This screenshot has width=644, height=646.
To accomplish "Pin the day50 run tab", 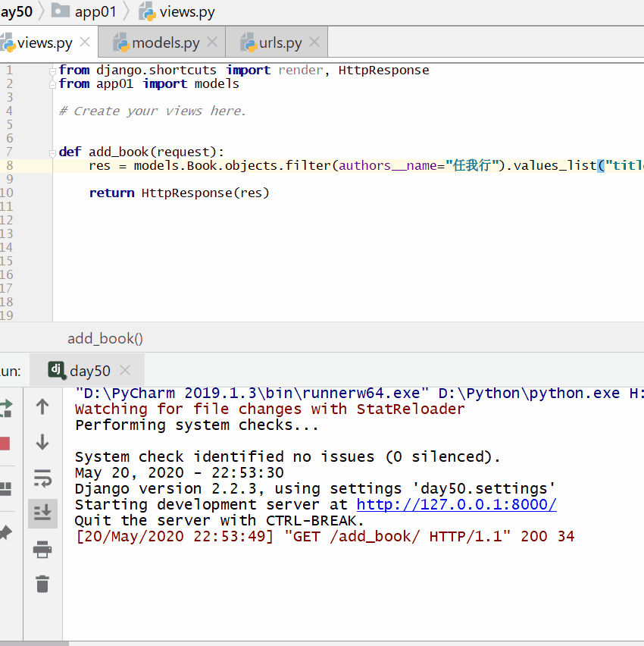I will [5, 533].
